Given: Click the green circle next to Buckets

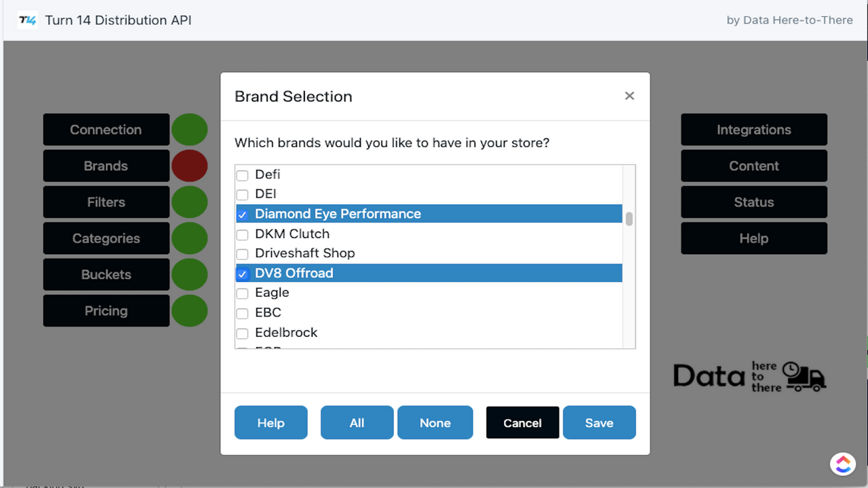Looking at the screenshot, I should point(189,274).
